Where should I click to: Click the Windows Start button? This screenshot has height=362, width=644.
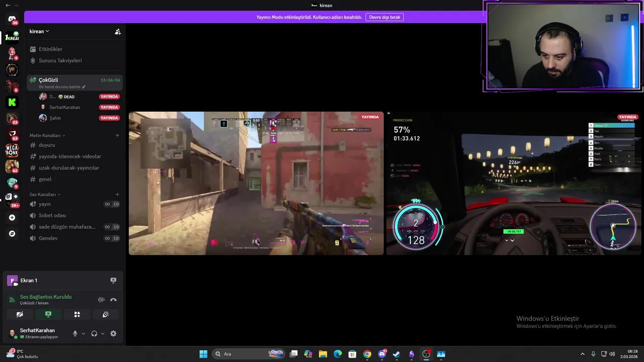click(x=203, y=354)
